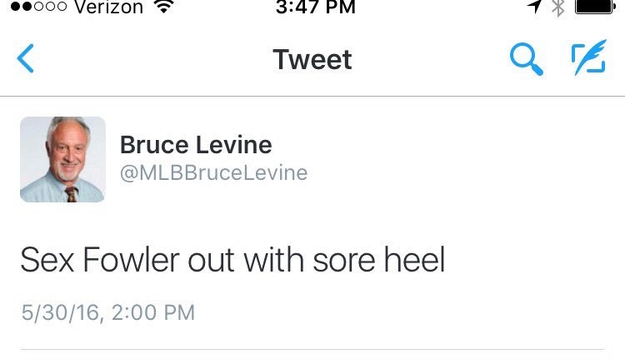Open the Bruce Levine display name
This screenshot has width=625, height=364.
(196, 145)
